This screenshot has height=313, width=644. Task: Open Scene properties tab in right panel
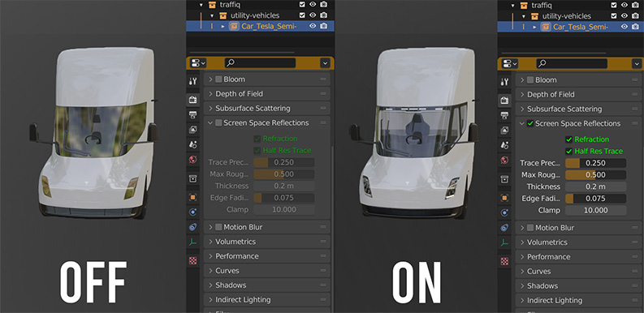click(504, 145)
